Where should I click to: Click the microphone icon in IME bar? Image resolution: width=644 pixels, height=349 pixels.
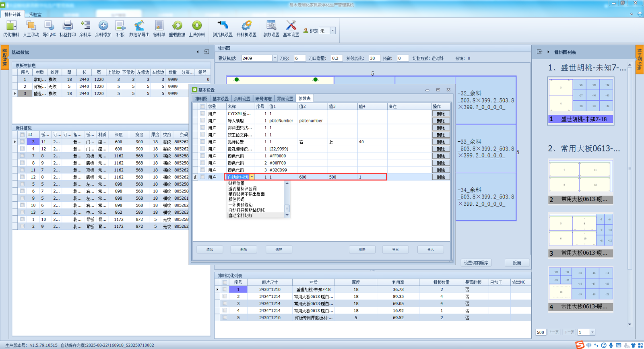611,345
